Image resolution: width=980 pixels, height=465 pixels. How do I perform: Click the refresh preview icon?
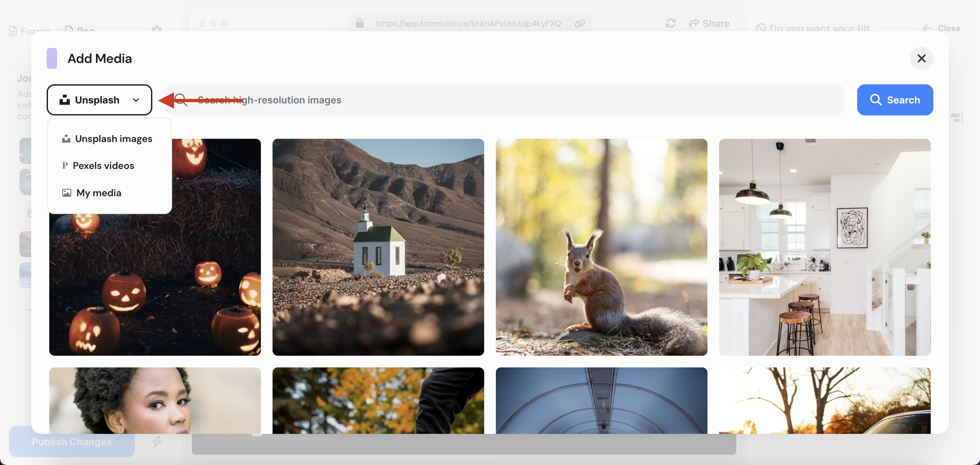coord(670,24)
